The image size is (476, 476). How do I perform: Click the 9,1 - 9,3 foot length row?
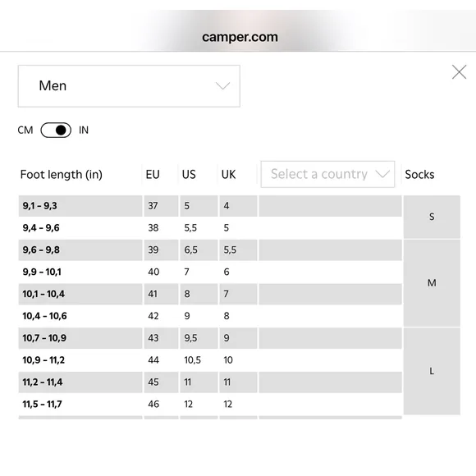(210, 206)
